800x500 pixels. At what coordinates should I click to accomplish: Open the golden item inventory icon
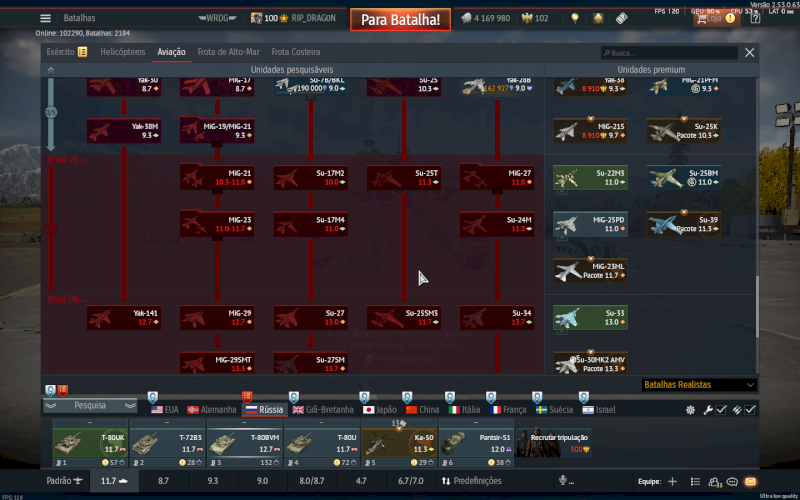(x=598, y=18)
